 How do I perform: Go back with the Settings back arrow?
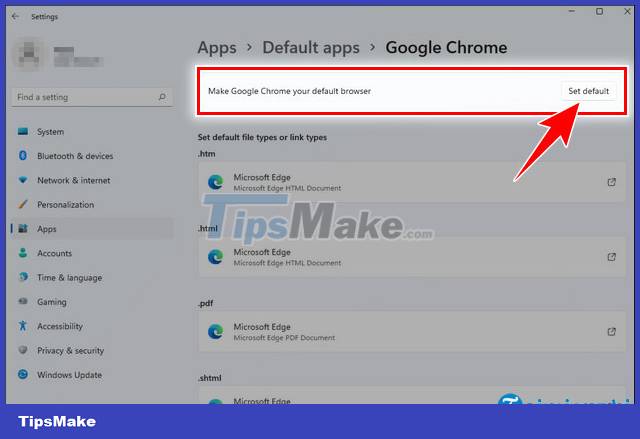[x=16, y=16]
